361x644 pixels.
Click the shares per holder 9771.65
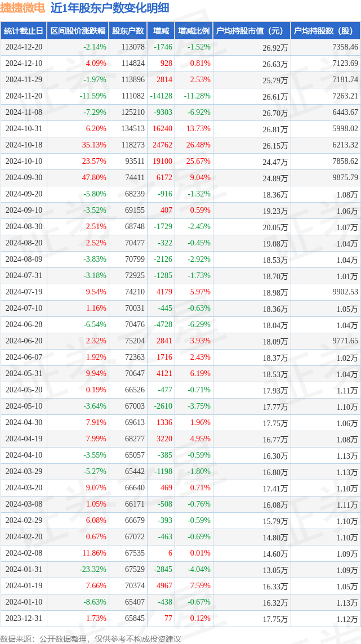(344, 341)
